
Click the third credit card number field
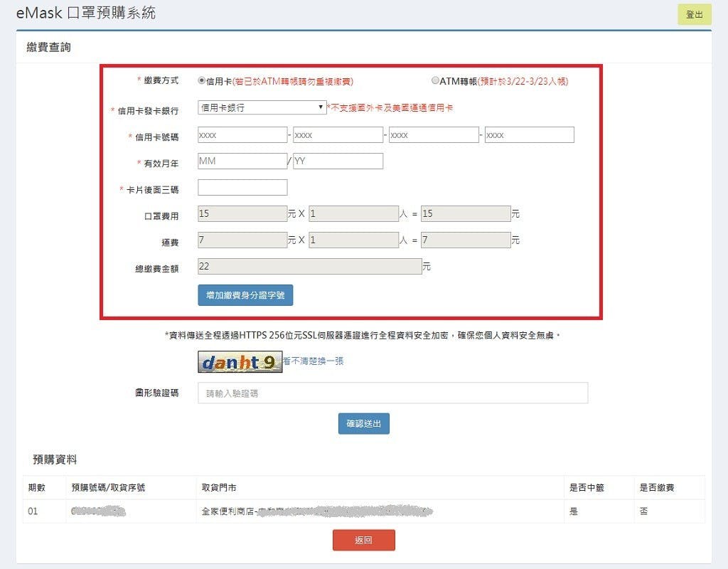[434, 135]
